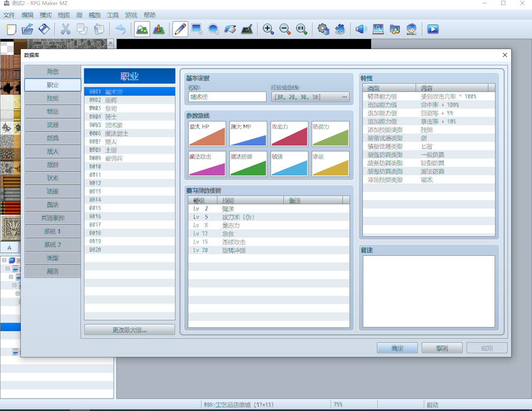The width and height of the screenshot is (532, 411).
Task: Select the 暴击率 + 10% trait row
Action: [429, 121]
